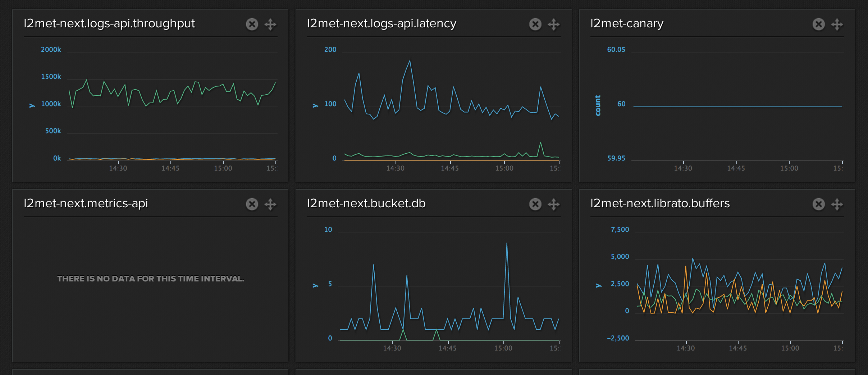
Task: Remove the l2met-next.logs-api.throughput chart
Action: click(252, 24)
